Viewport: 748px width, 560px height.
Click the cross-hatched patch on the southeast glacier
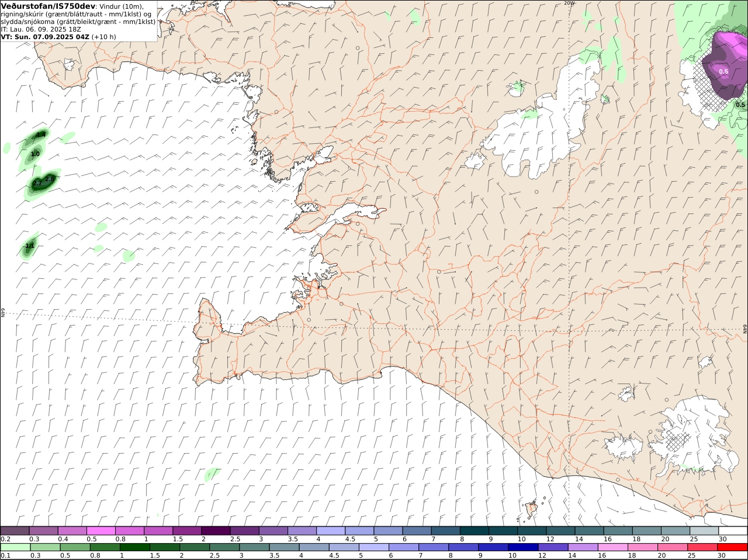(x=678, y=441)
